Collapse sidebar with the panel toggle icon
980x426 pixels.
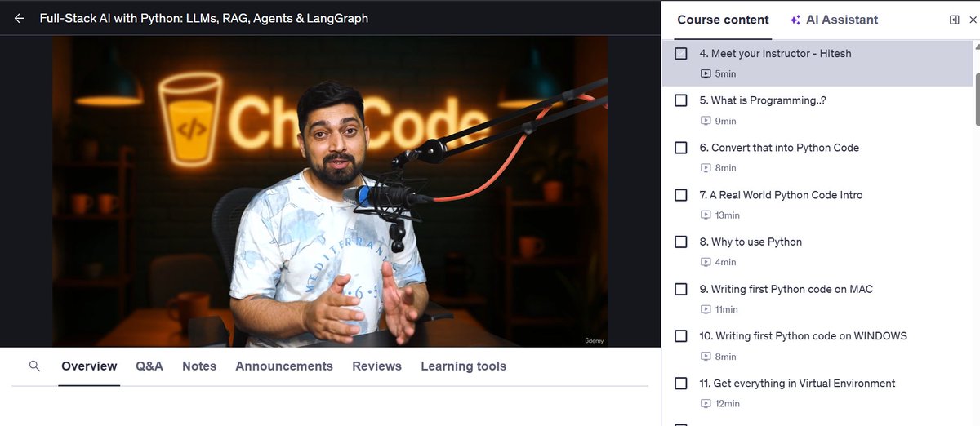[954, 20]
